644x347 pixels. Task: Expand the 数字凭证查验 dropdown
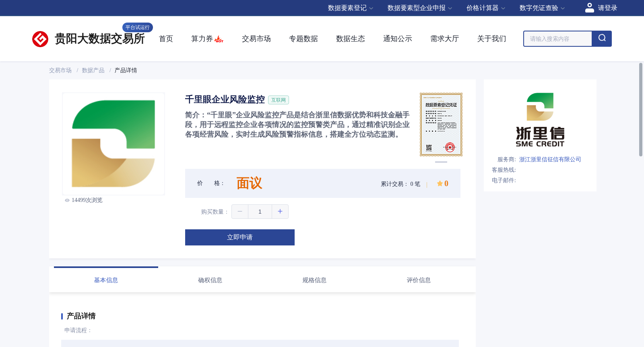pyautogui.click(x=542, y=8)
